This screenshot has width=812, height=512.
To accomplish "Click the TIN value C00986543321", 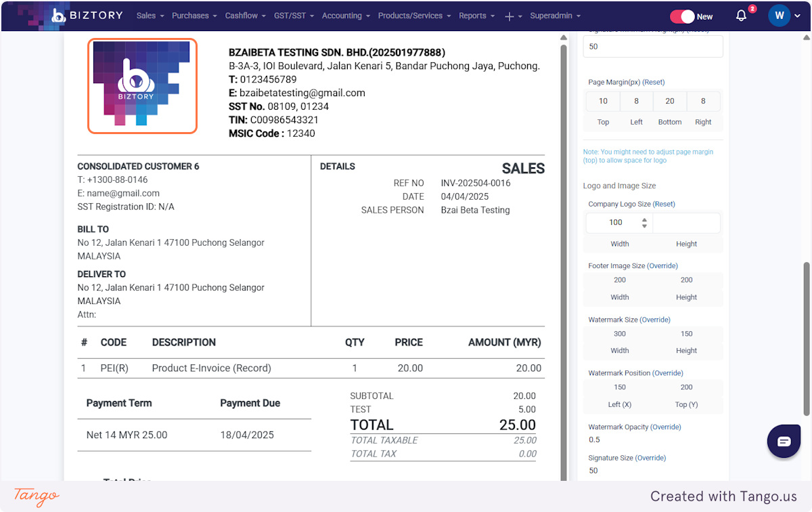I will [284, 121].
